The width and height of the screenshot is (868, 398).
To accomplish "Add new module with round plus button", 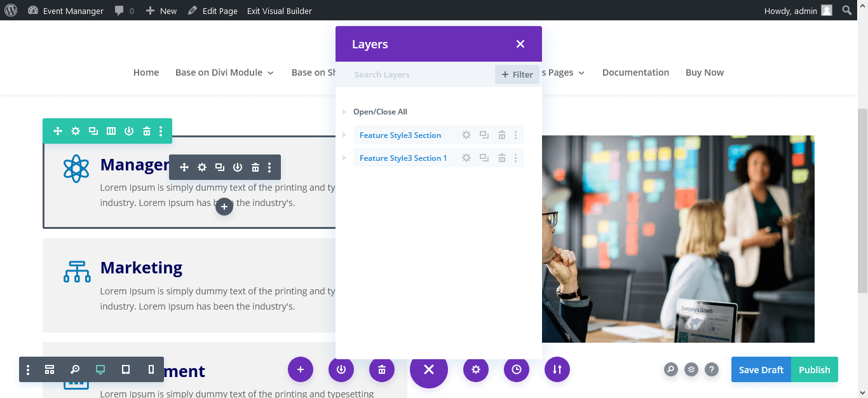I will 224,207.
